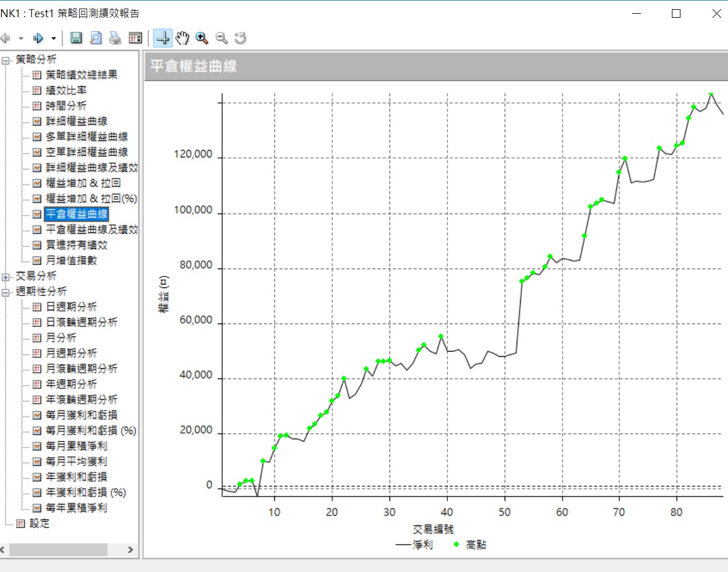Open the forward arrow history dropdown
This screenshot has height=572, width=728.
(x=54, y=38)
